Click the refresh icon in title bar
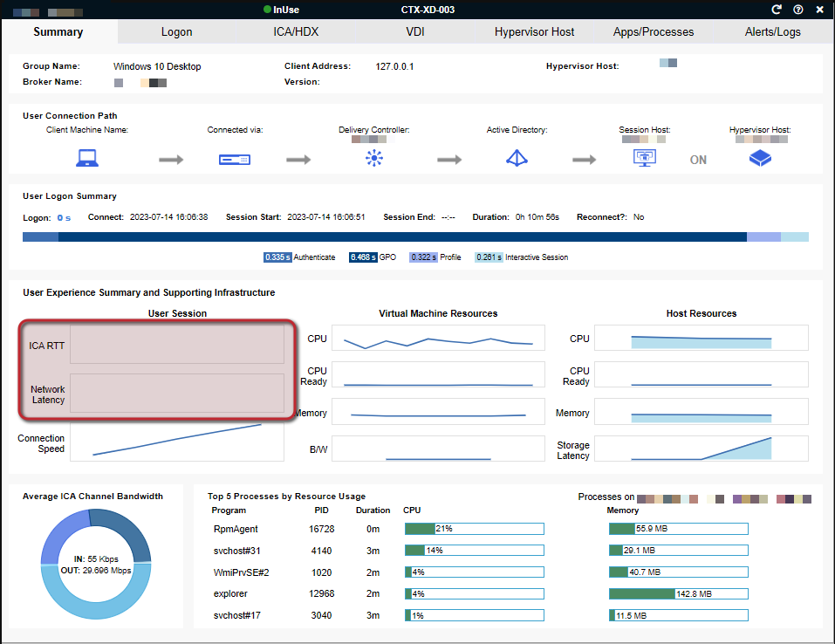835x644 pixels. [777, 10]
